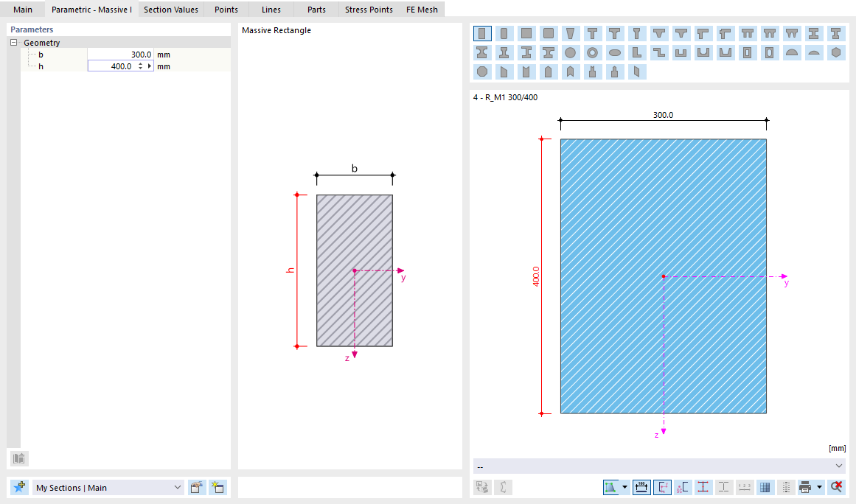This screenshot has width=856, height=504.
Task: Click the grid display icon
Action: click(765, 487)
